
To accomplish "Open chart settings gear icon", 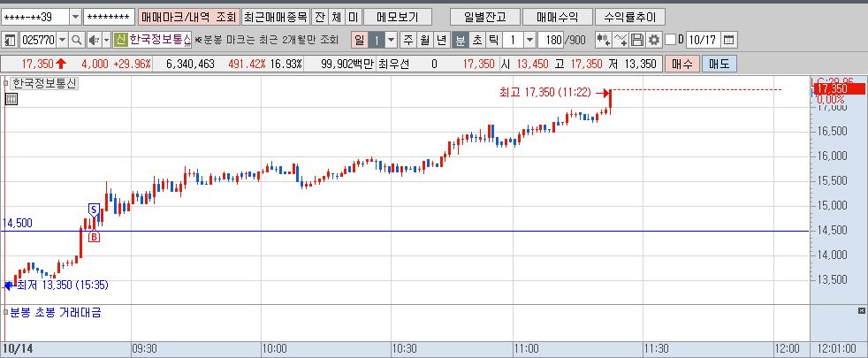I will pos(655,40).
